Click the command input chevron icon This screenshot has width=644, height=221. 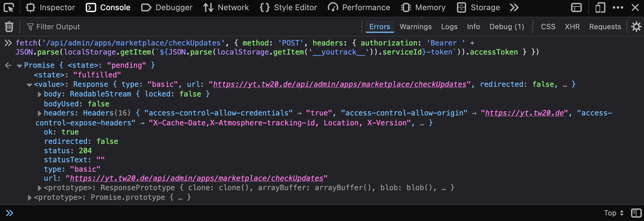point(8,43)
